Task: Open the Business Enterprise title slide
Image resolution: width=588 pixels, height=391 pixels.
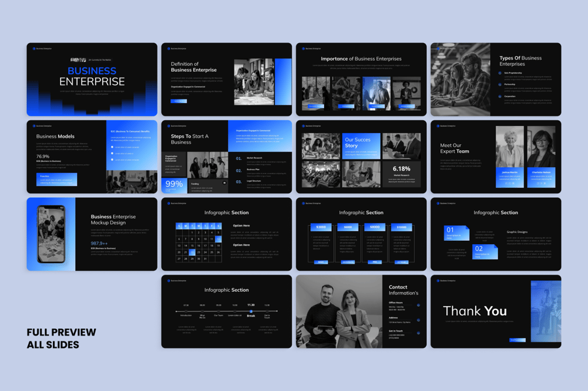Action: (92, 79)
